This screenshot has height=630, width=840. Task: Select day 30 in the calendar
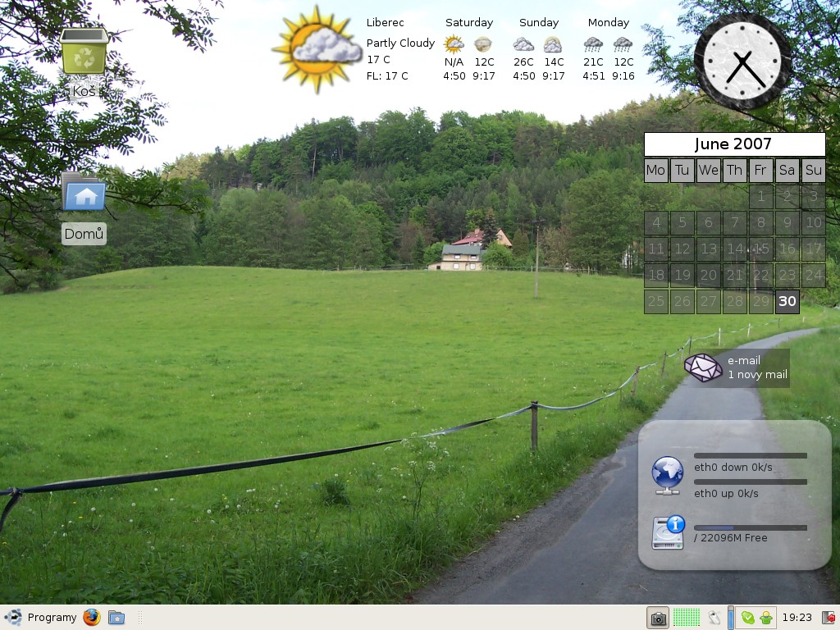[x=787, y=301]
